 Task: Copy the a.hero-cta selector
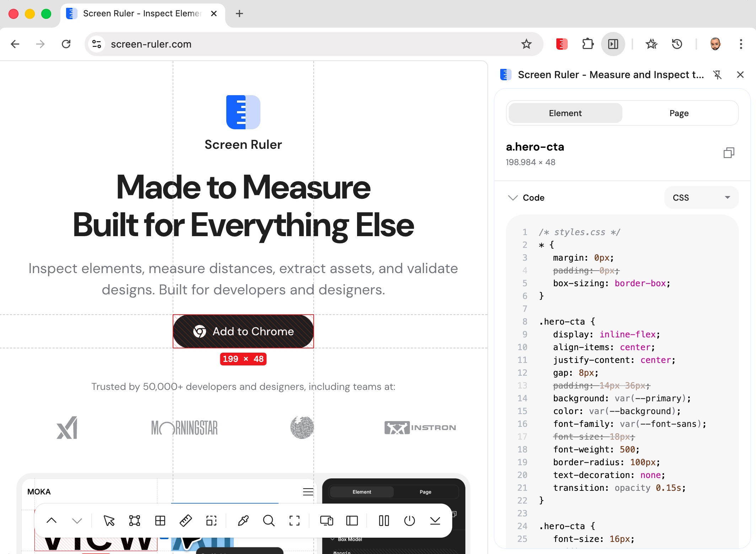coord(729,153)
